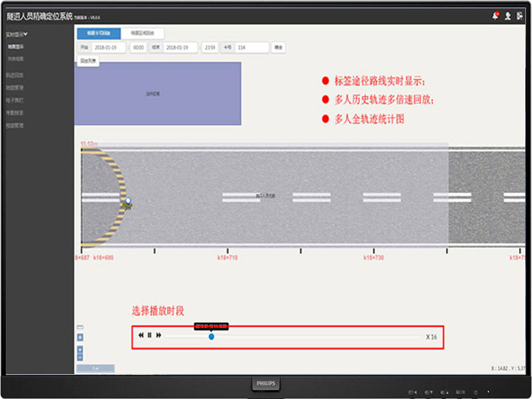Click the logout icon in header
The image size is (532, 399).
click(518, 15)
